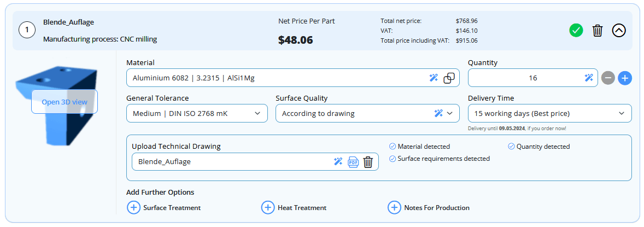Image resolution: width=644 pixels, height=227 pixels.
Task: Click the magic wand in technical drawing field
Action: point(338,161)
